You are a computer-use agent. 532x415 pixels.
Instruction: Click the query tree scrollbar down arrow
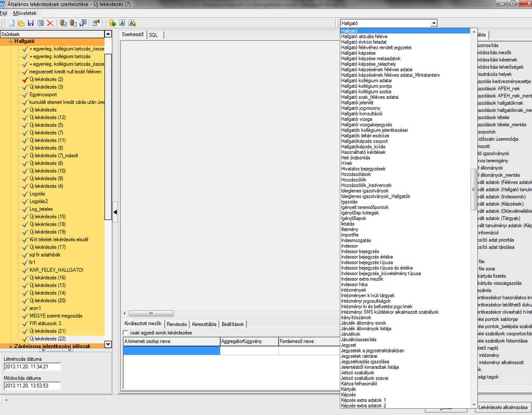[108, 344]
